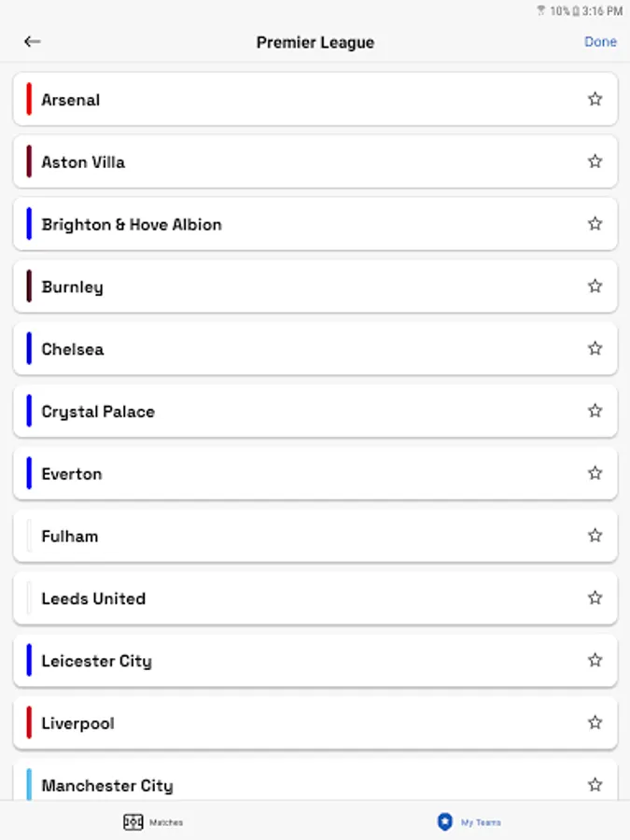Image resolution: width=630 pixels, height=840 pixels.
Task: Tap the back arrow icon
Action: tap(33, 42)
